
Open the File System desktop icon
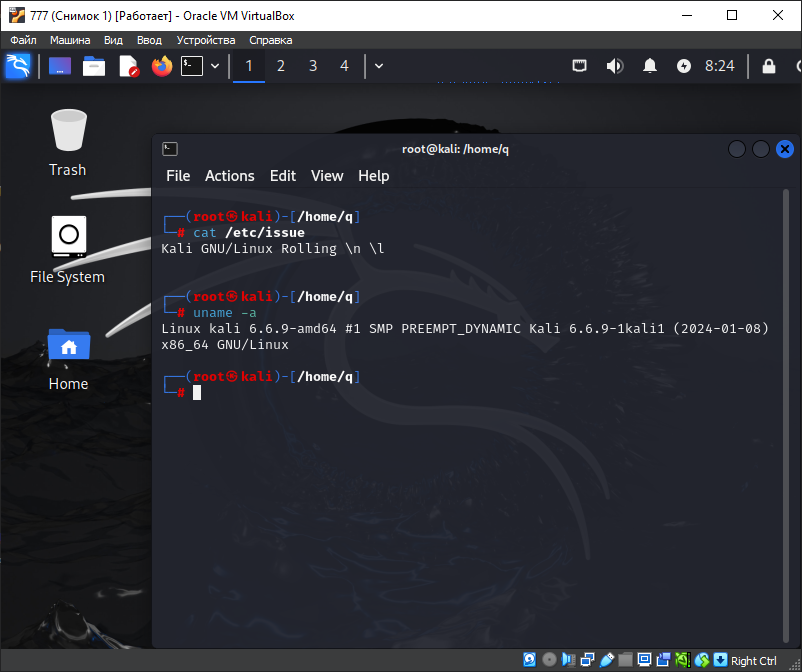pos(68,250)
